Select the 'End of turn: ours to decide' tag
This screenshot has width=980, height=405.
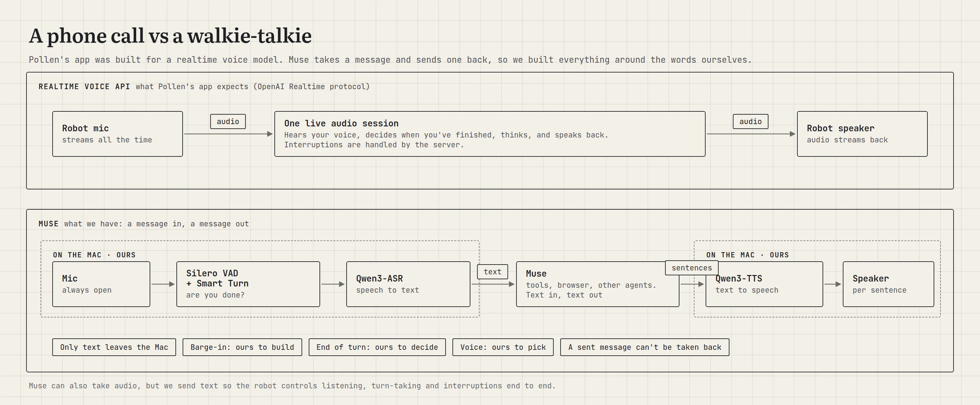377,347
